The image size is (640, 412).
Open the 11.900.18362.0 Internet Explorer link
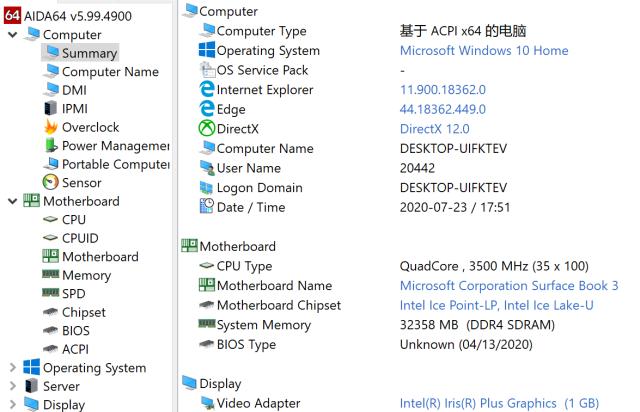pos(443,89)
